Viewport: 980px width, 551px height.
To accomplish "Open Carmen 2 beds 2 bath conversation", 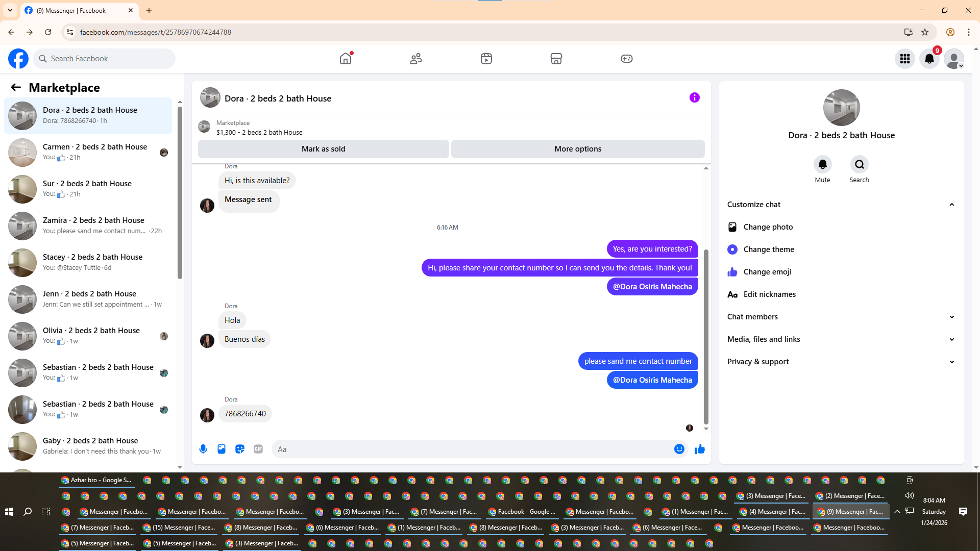I will click(95, 152).
